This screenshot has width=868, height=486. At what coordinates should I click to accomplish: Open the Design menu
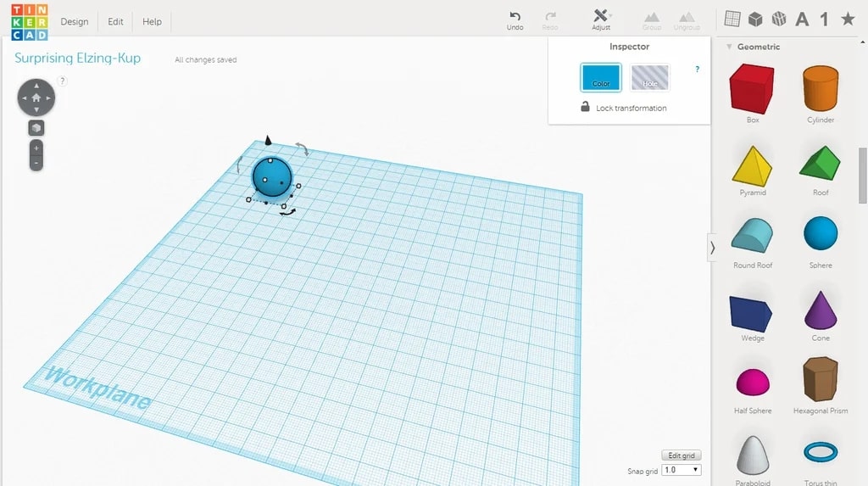[x=75, y=21]
